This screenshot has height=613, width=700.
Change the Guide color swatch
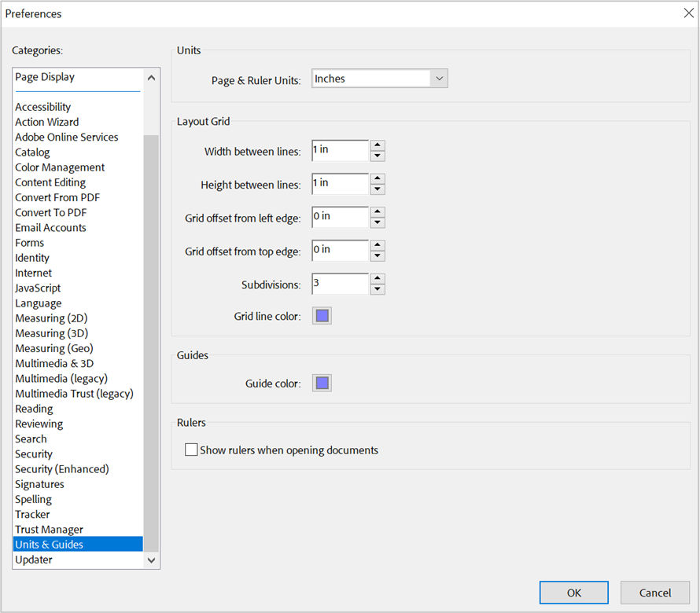point(322,384)
